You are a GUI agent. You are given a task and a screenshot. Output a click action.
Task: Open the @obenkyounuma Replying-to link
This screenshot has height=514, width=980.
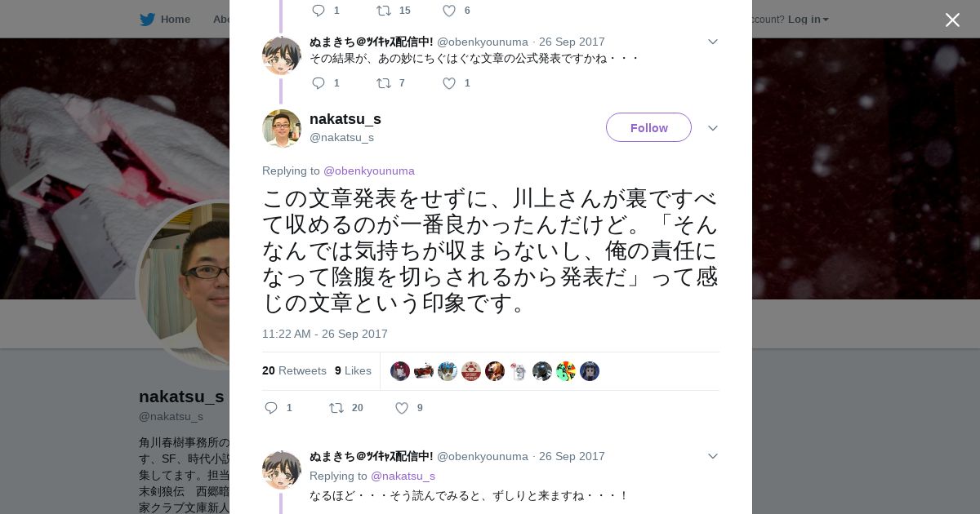click(x=369, y=171)
